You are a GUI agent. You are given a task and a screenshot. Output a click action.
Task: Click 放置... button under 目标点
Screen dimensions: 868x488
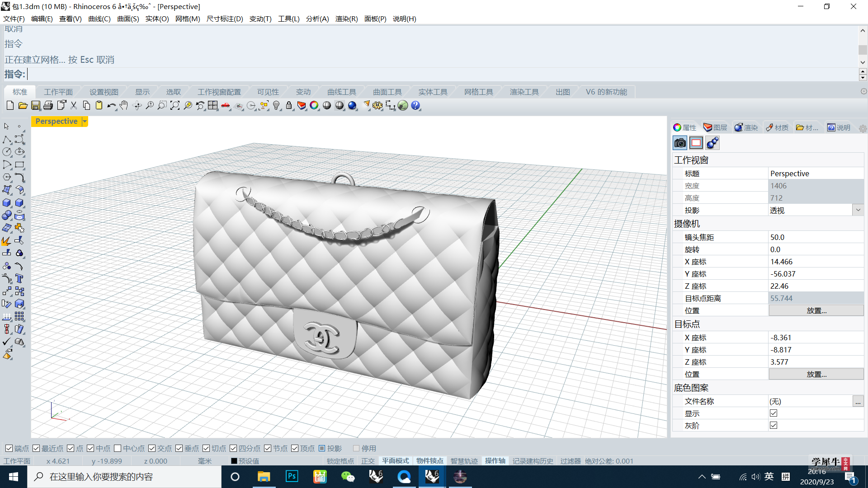[816, 374]
